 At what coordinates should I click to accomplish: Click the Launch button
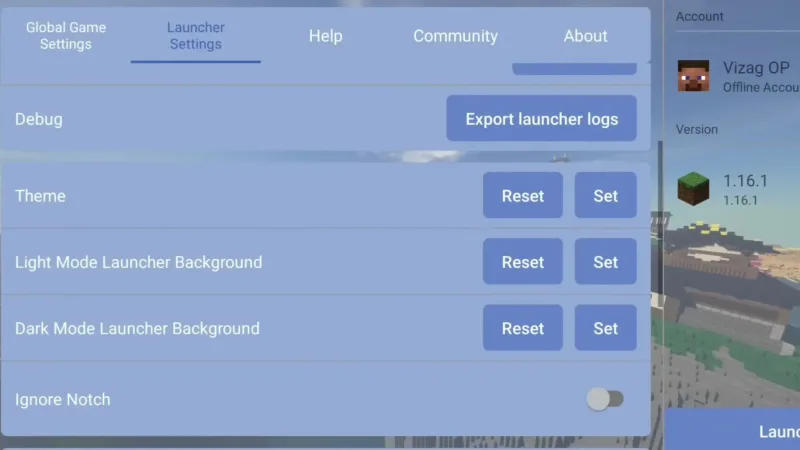(x=733, y=429)
